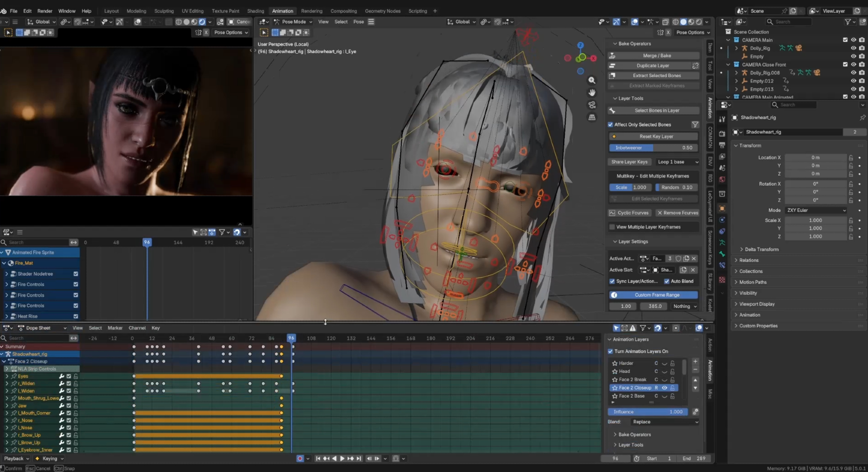Disable Turn Animation Layers On checkbox
The image size is (868, 472).
click(x=611, y=351)
